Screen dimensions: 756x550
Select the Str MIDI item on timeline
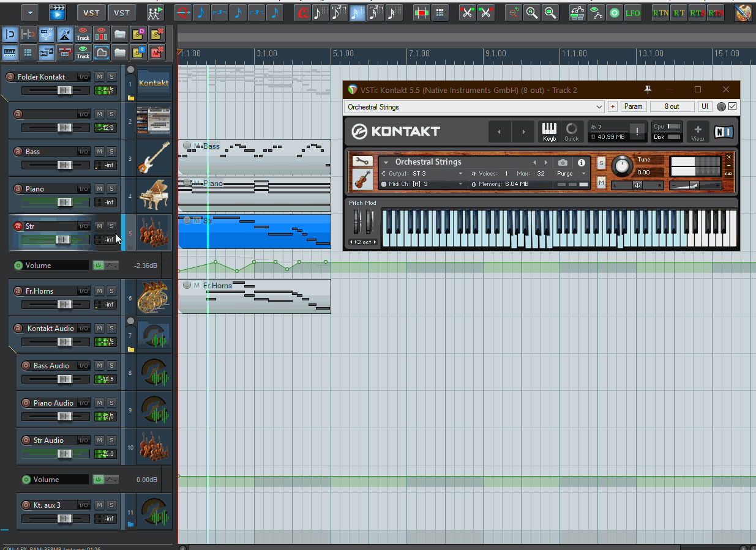click(x=254, y=231)
